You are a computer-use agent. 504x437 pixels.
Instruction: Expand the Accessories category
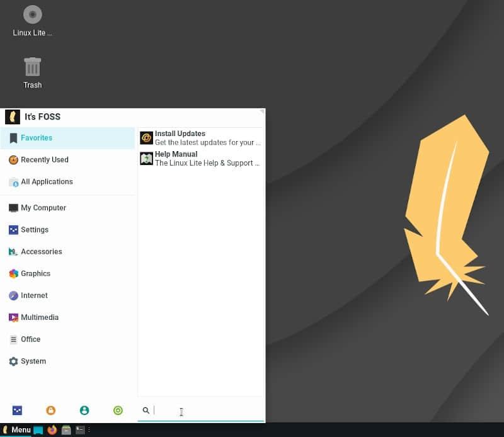coord(67,252)
